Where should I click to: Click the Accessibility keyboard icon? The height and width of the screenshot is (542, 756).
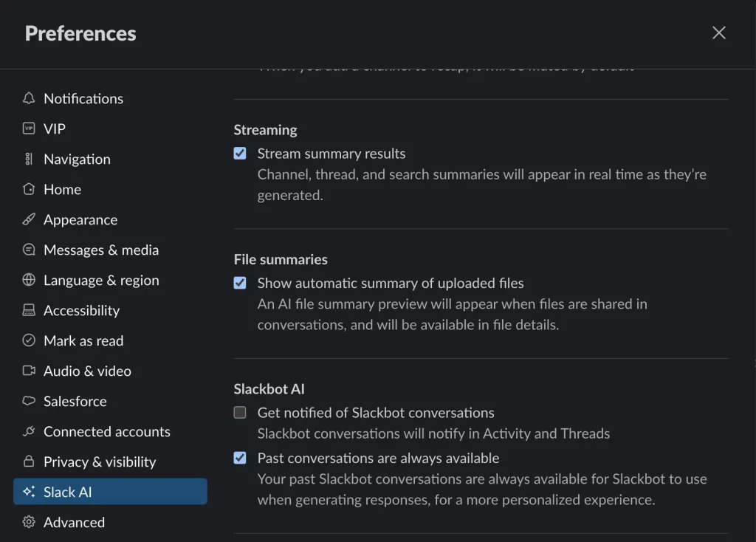(29, 310)
